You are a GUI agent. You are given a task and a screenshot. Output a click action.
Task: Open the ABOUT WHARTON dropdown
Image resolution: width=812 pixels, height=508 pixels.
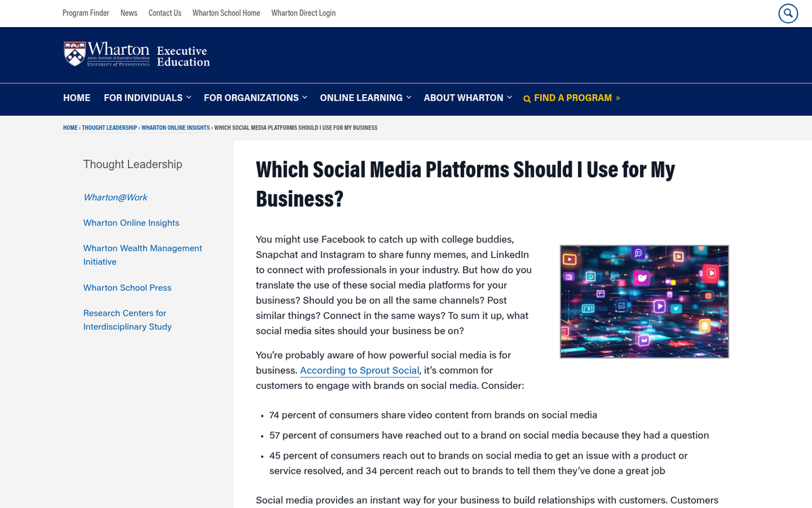509,98
